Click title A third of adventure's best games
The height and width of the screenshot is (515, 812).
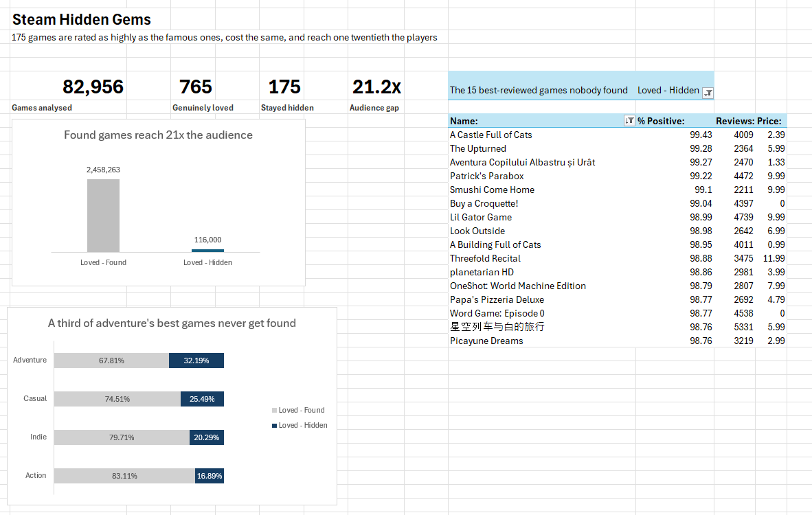(x=172, y=323)
